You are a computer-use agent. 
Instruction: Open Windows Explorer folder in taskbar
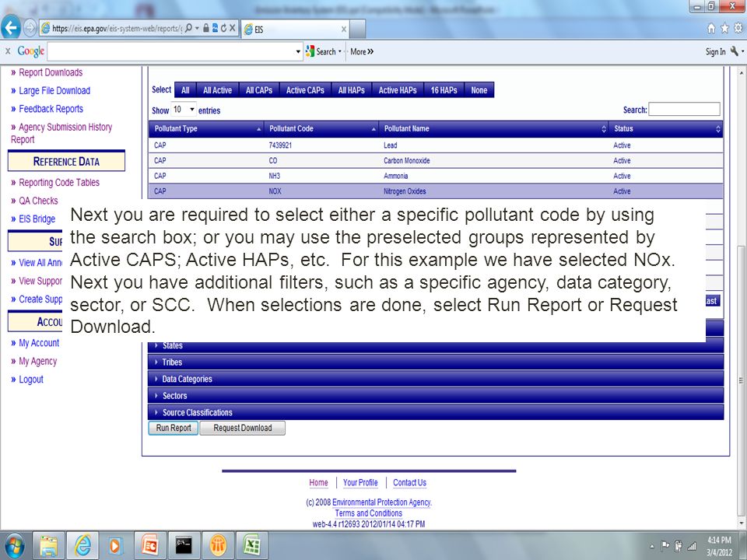click(48, 545)
